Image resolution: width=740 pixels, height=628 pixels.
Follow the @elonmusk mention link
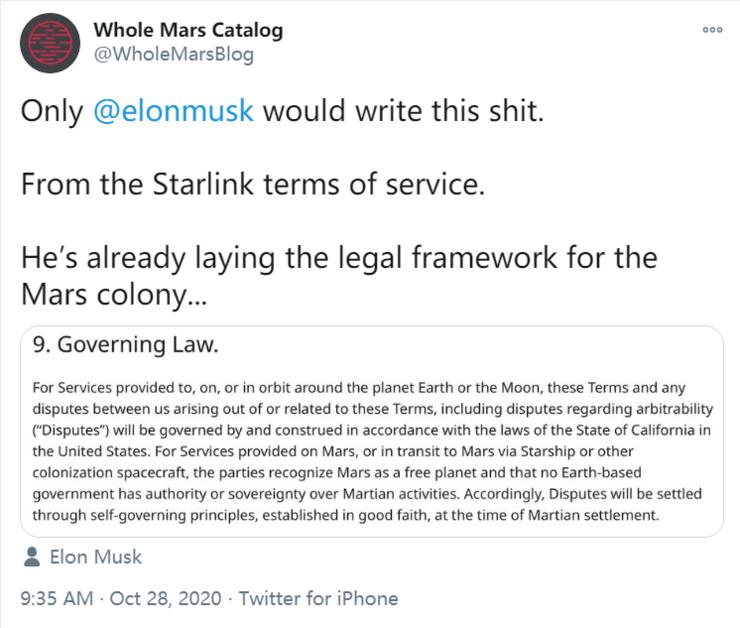[174, 110]
